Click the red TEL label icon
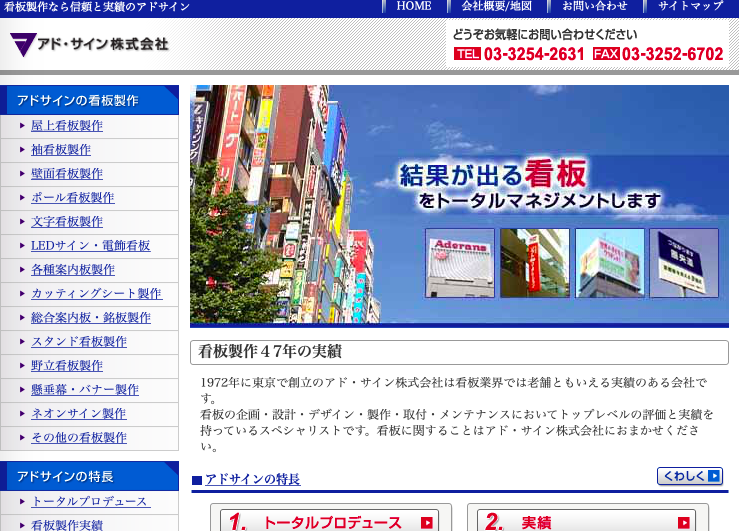Viewport: 739px width, 531px height. [x=467, y=54]
